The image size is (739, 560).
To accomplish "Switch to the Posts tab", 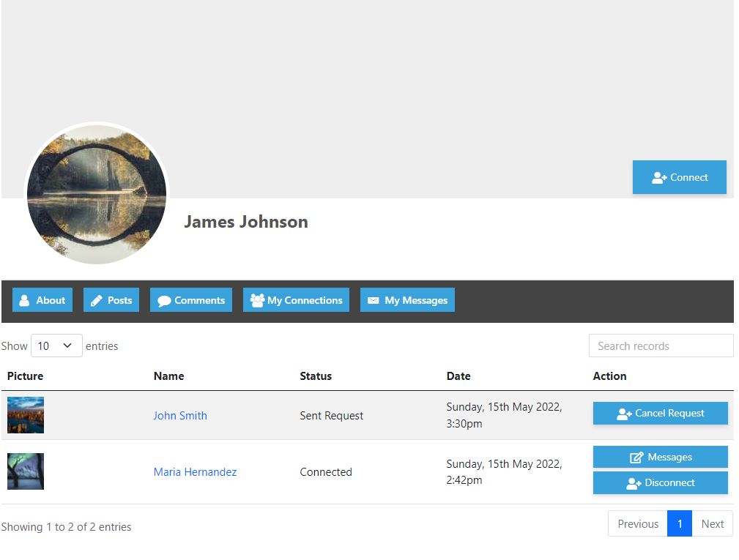I will point(111,300).
